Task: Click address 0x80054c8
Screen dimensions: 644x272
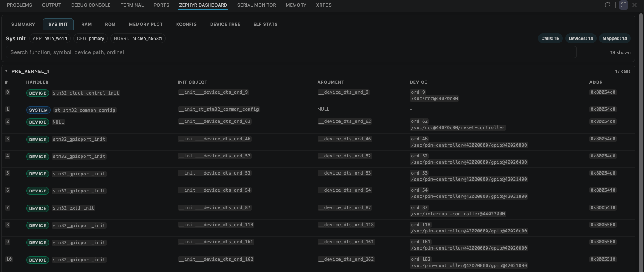Action: click(x=603, y=109)
